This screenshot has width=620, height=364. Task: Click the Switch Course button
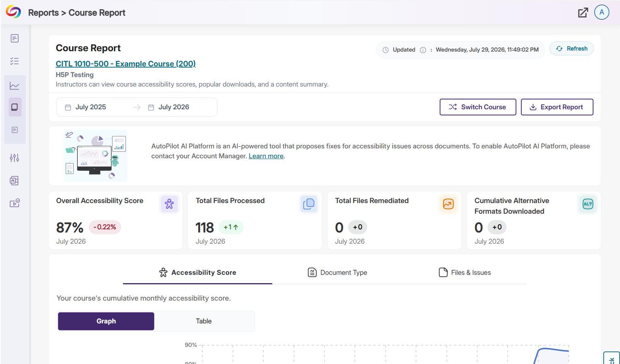(478, 107)
